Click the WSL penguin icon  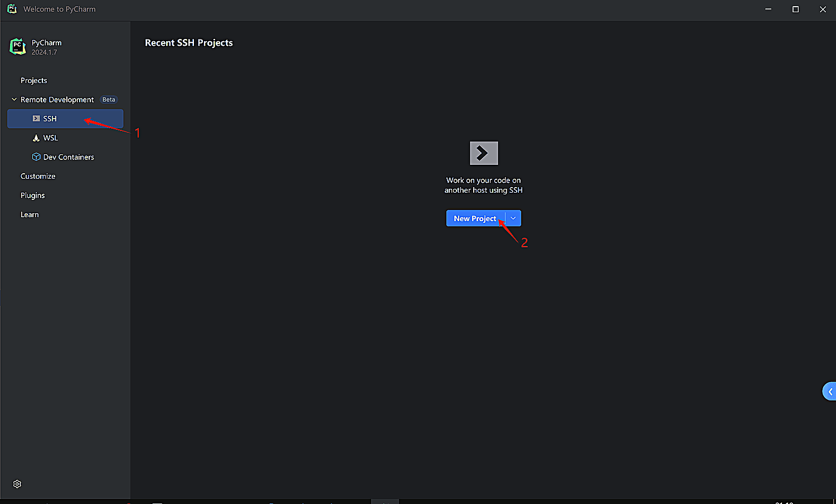36,138
